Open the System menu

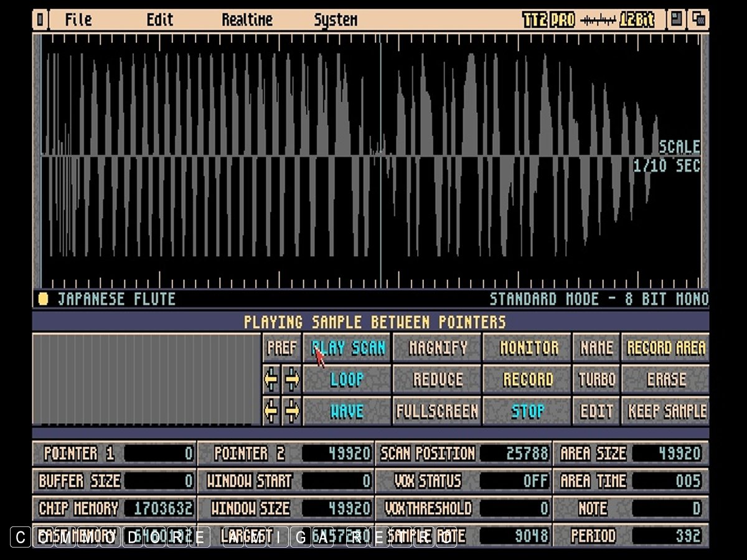(336, 20)
